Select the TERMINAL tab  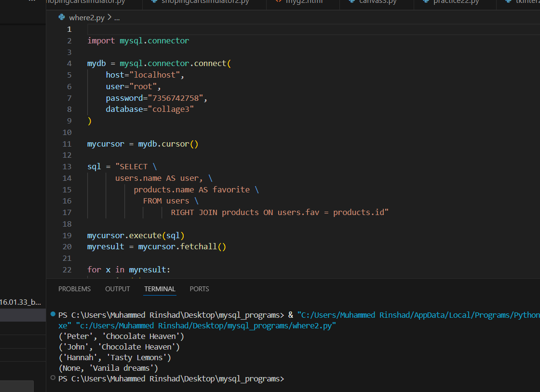click(160, 289)
